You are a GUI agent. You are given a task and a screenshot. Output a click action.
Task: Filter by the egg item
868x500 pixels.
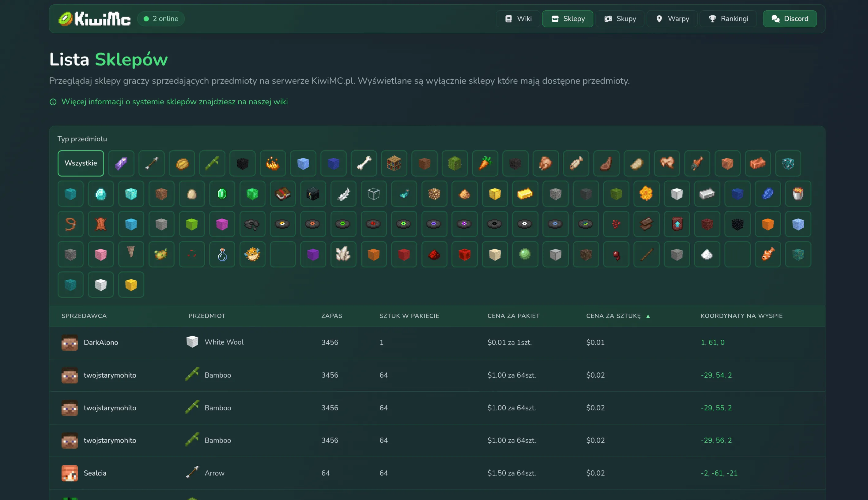[191, 194]
